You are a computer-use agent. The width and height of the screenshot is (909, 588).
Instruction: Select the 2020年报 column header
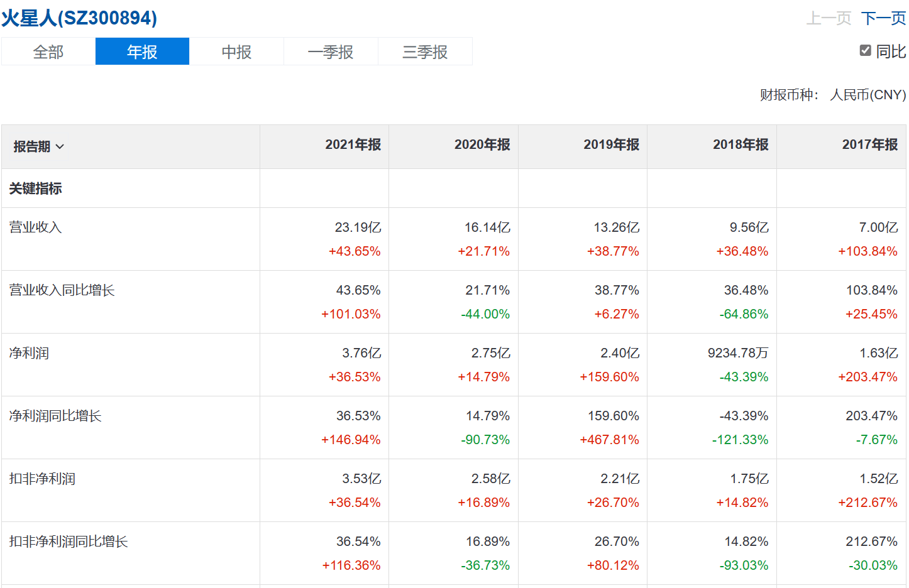tap(482, 144)
